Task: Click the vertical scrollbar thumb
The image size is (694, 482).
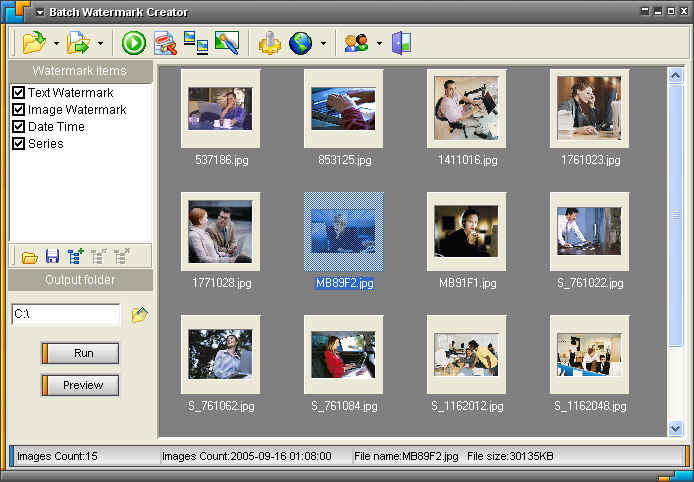Action: tap(675, 215)
